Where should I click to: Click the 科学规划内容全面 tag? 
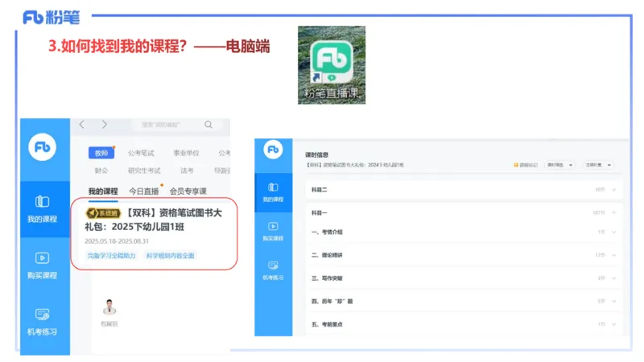171,256
